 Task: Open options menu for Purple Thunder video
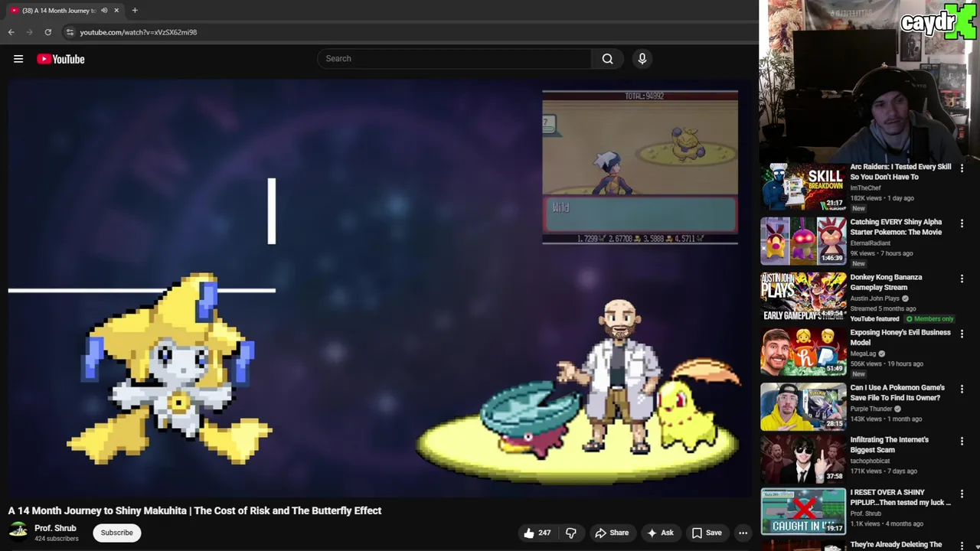[962, 389]
